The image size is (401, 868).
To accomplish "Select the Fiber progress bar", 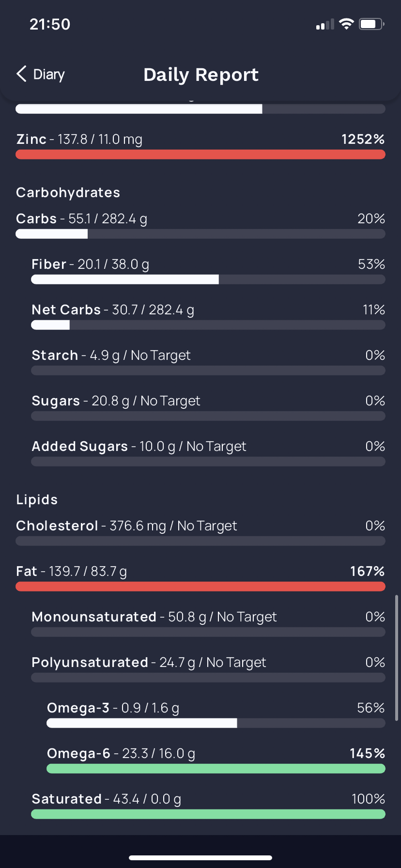I will [208, 279].
